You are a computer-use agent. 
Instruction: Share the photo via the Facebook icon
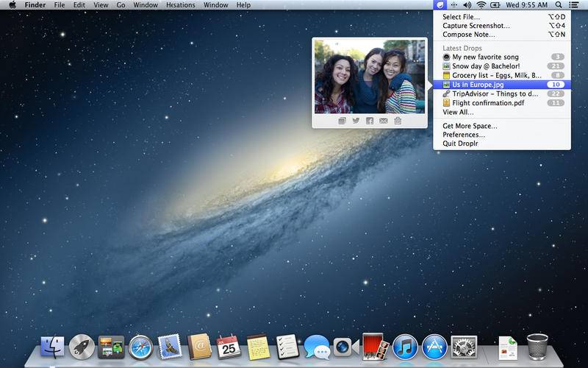[370, 121]
